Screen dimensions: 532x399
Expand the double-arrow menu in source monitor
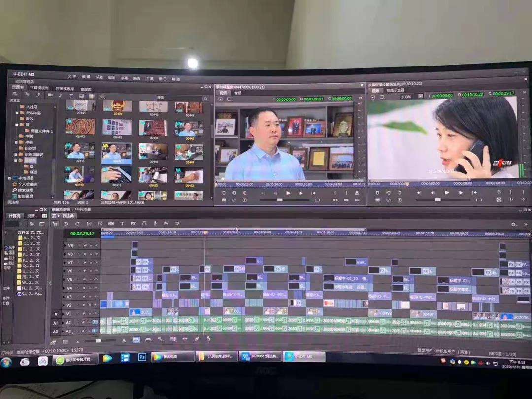(x=360, y=98)
